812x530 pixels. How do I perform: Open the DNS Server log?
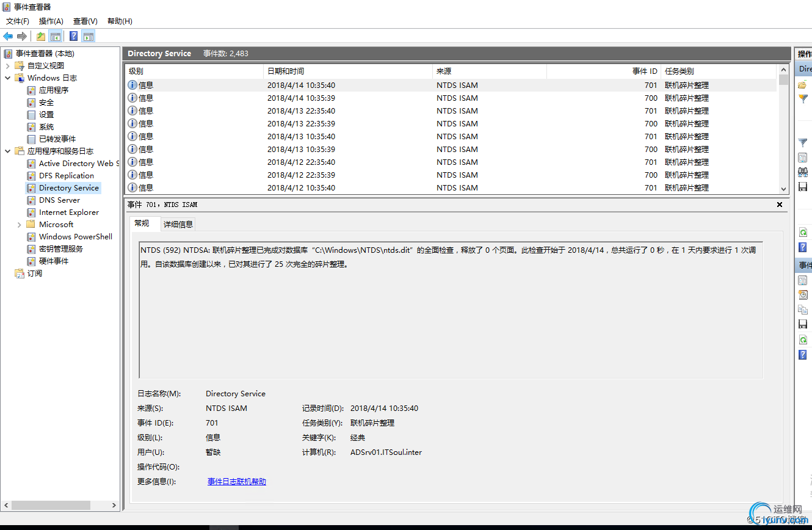pyautogui.click(x=59, y=200)
